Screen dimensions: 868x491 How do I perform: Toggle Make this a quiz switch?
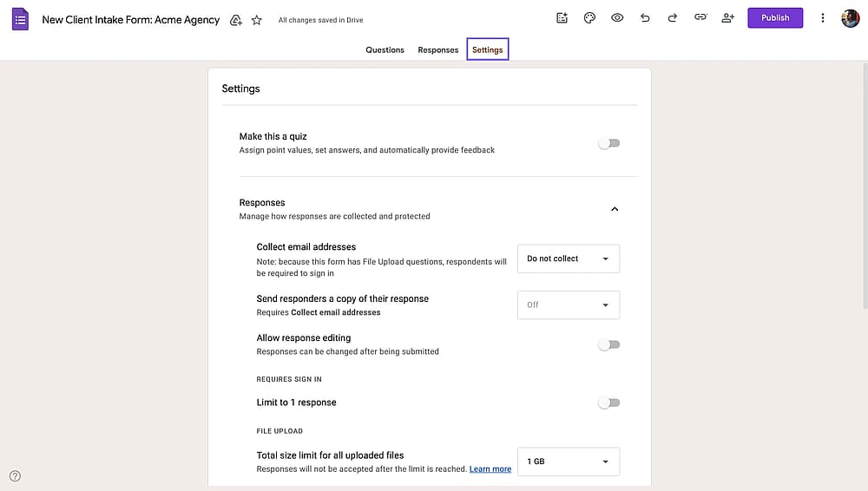[x=609, y=143]
